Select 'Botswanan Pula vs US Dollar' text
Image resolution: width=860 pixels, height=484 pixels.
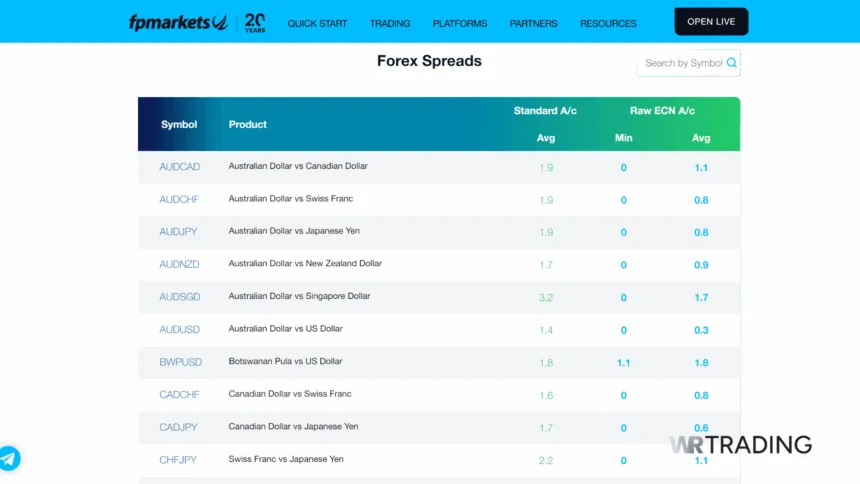(x=285, y=361)
